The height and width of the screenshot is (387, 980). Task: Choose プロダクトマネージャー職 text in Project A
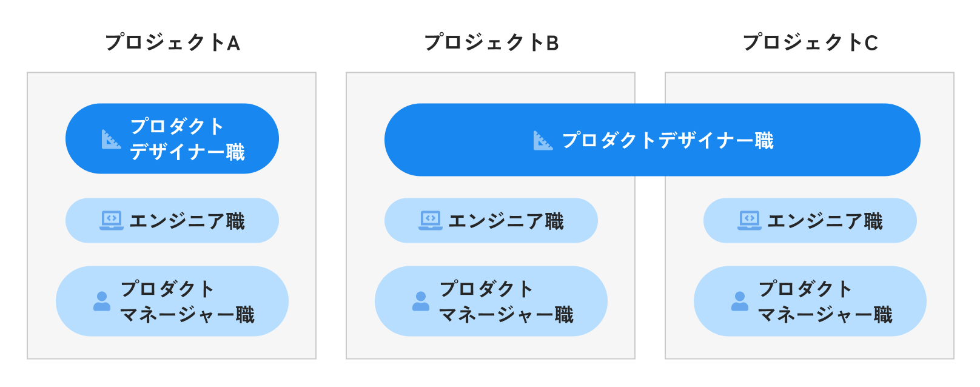187,302
